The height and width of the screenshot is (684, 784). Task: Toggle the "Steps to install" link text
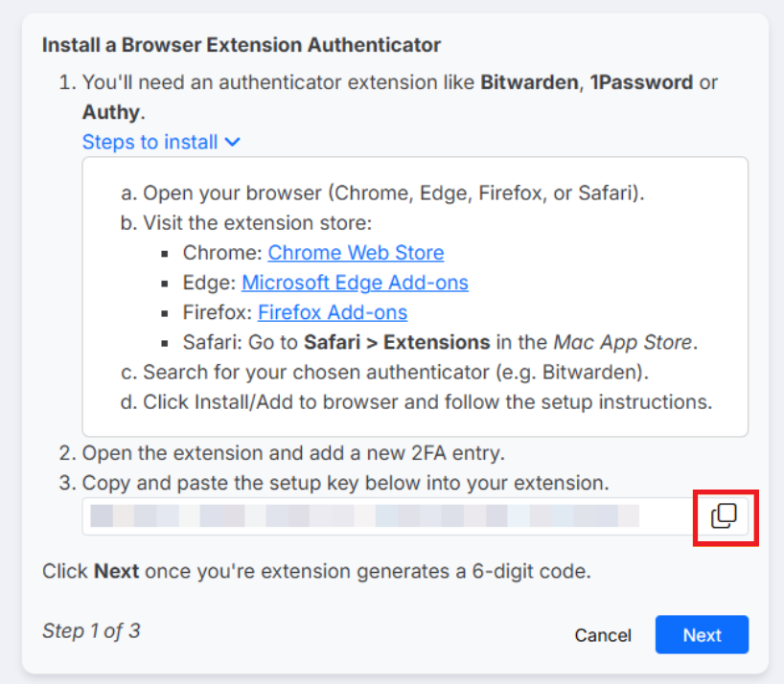[x=150, y=142]
